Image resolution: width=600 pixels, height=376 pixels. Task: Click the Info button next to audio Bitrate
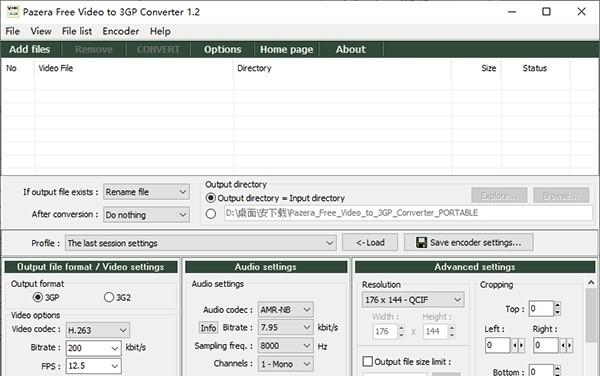(208, 328)
